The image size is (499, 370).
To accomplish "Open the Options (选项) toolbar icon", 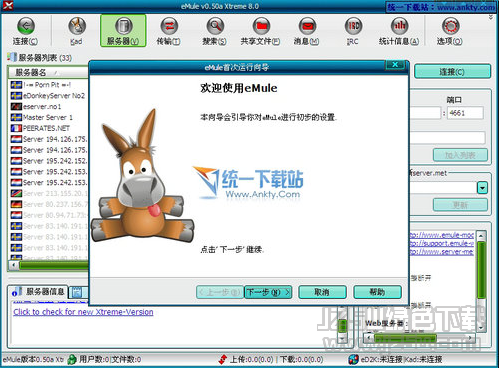I will click(x=450, y=26).
